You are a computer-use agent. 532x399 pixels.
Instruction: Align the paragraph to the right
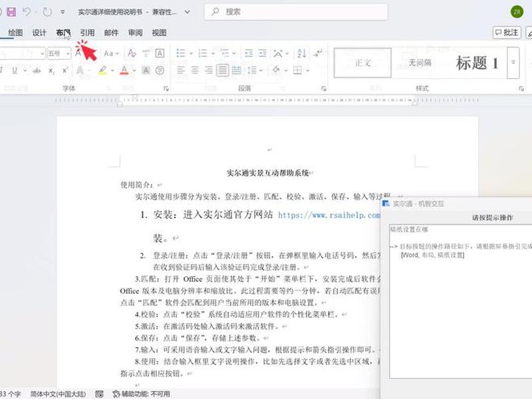tap(209, 70)
